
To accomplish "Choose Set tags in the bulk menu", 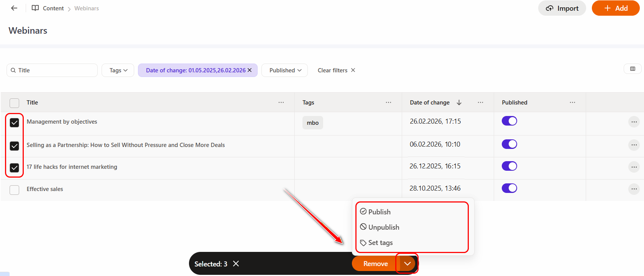I will (x=380, y=243).
